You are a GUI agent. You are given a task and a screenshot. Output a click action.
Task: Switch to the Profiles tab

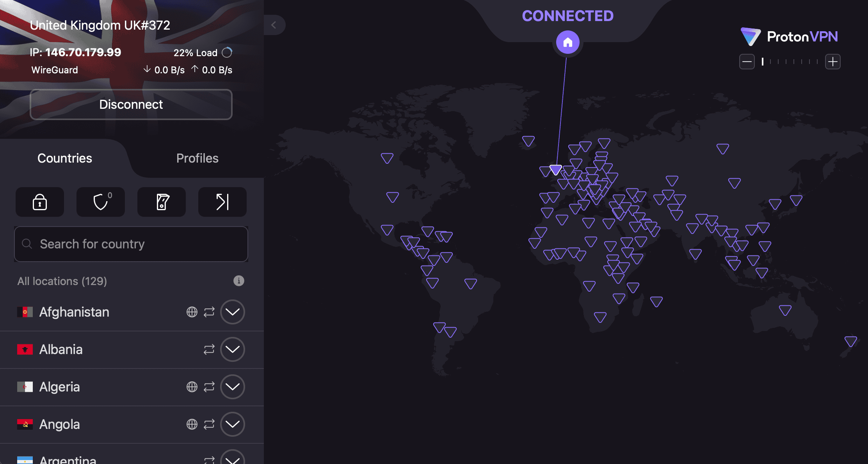click(197, 158)
